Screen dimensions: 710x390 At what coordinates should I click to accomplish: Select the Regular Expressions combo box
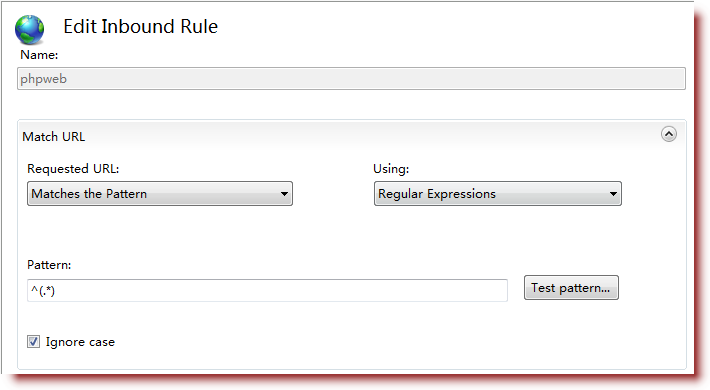[x=498, y=194]
